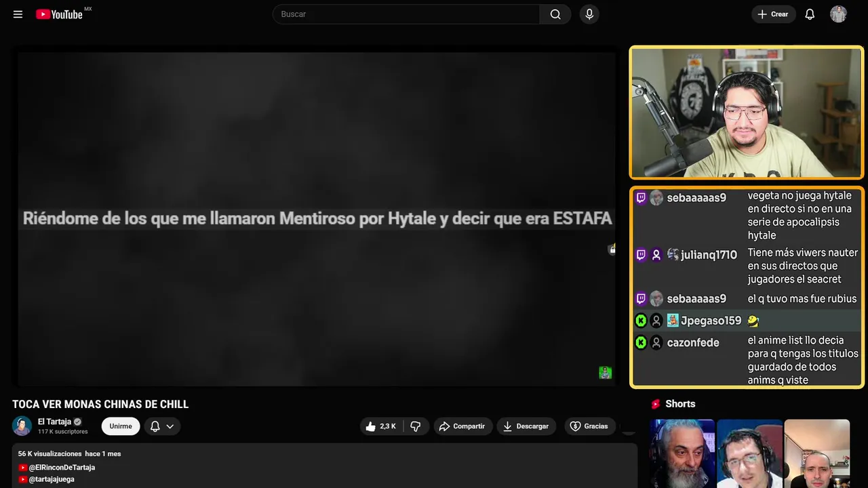Click the verified badge next to El Tartaja

(77, 422)
